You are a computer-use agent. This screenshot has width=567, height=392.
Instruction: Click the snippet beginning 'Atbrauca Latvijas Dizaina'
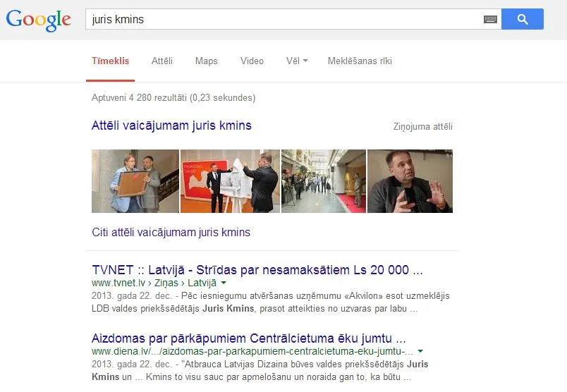coord(260,371)
